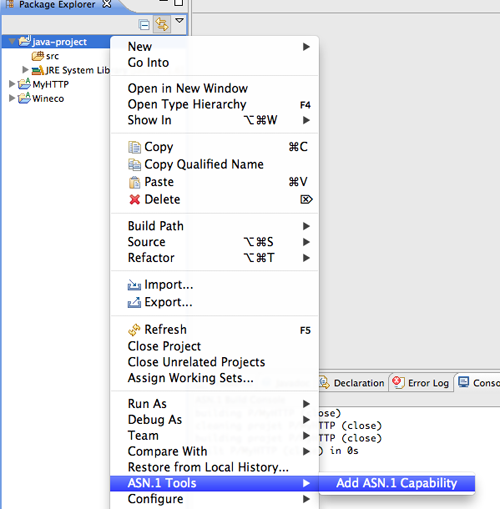Switch to the Error Log tab

(421, 383)
